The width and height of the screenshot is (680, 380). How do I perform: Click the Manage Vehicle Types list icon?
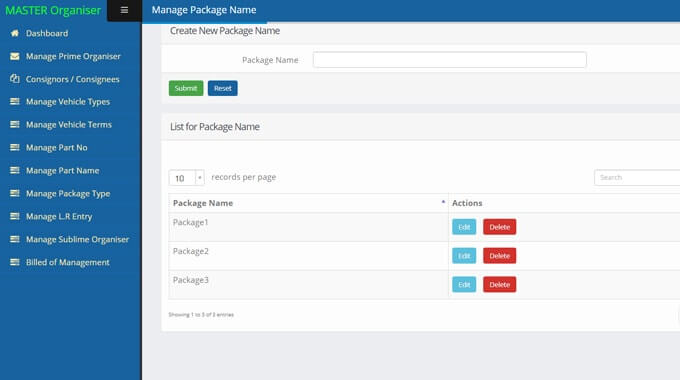tap(15, 102)
